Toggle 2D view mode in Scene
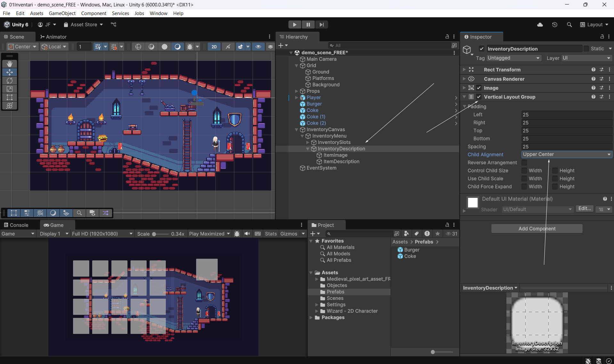Viewport: 614px width, 364px height. pos(214,47)
